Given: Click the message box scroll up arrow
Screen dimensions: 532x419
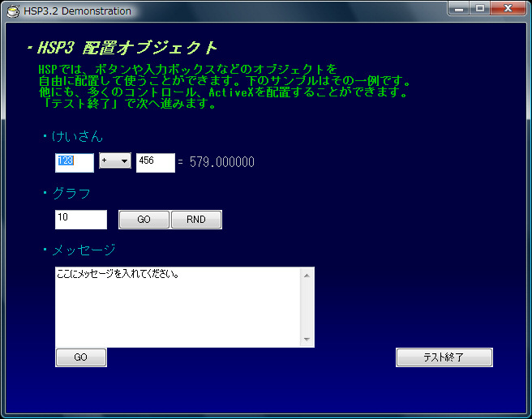Looking at the screenshot, I should (307, 276).
